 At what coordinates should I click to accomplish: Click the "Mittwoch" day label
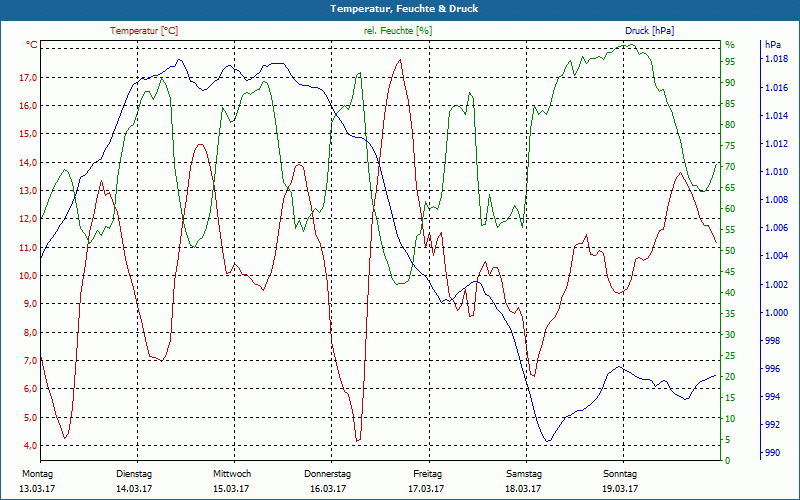[x=232, y=474]
